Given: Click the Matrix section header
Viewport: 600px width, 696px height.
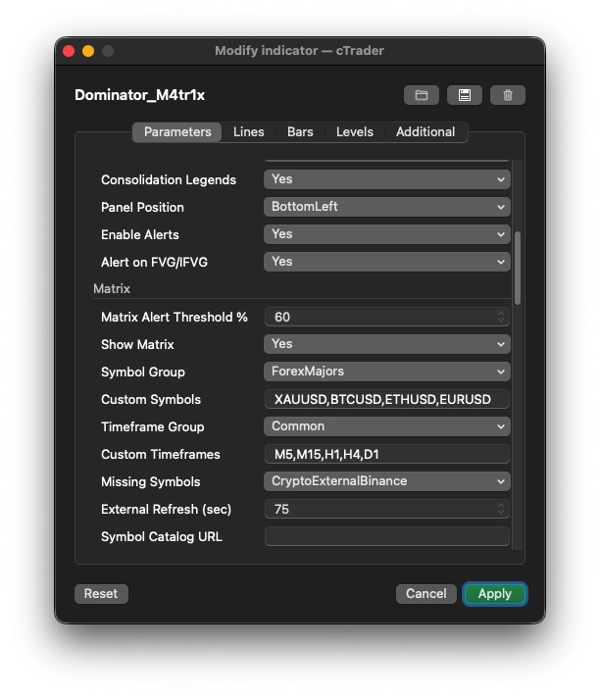Looking at the screenshot, I should click(111, 289).
